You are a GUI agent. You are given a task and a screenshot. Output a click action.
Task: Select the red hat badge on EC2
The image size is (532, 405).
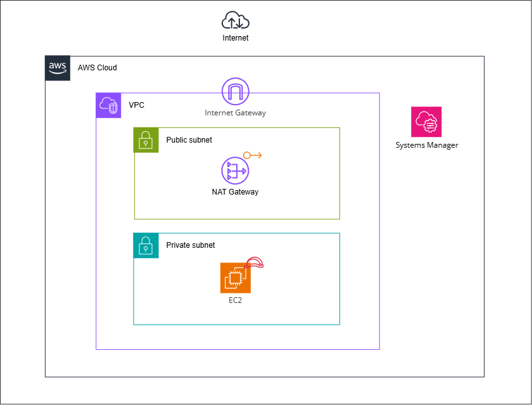coord(255,263)
